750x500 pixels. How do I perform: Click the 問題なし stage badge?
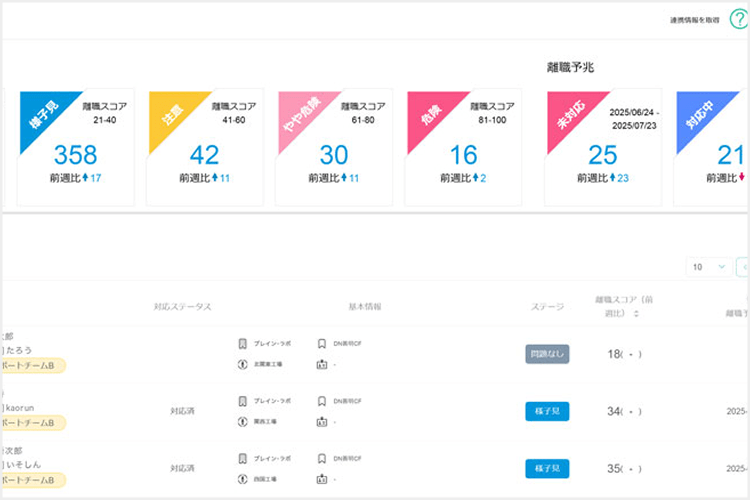[547, 354]
